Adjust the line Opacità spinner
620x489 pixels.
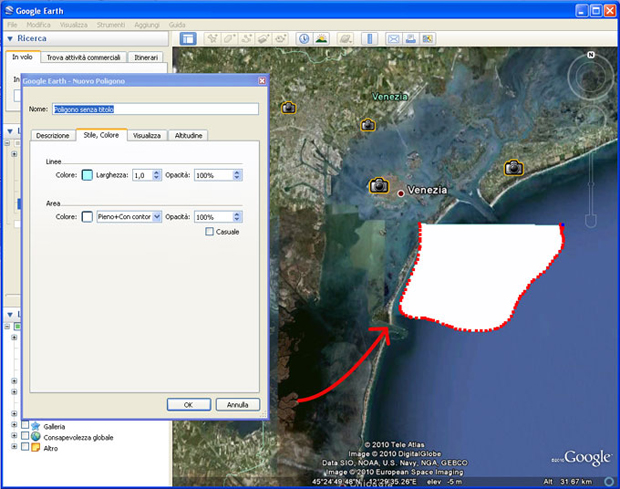pyautogui.click(x=237, y=175)
